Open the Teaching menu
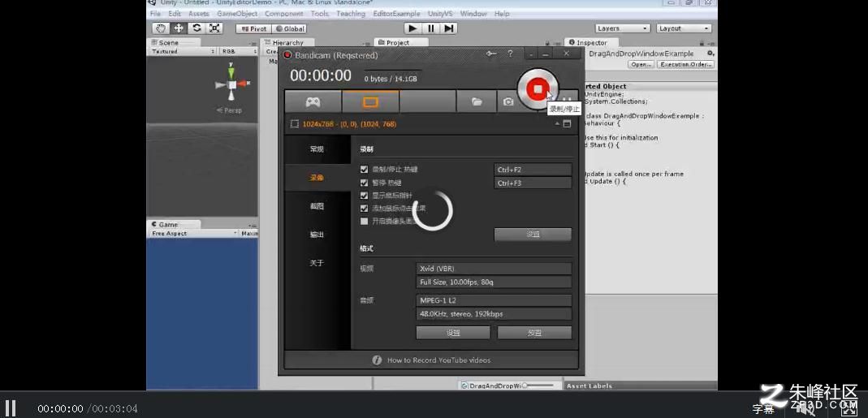The height and width of the screenshot is (418, 868). tap(351, 13)
